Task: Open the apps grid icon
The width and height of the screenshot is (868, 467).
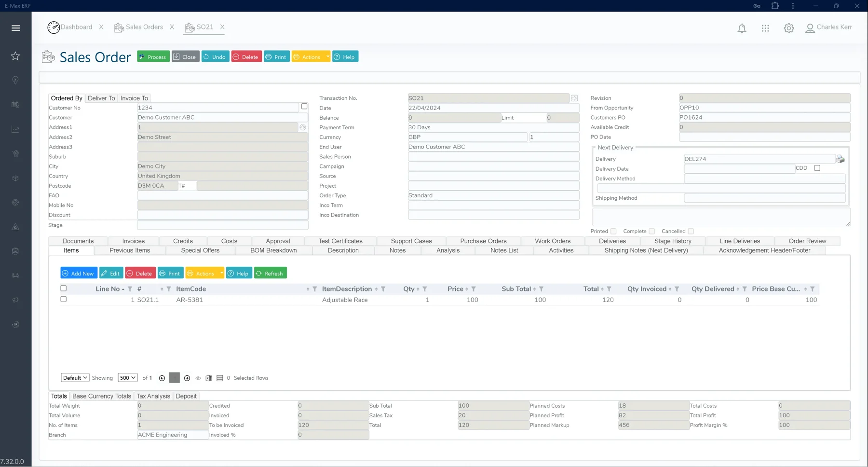Action: coord(765,28)
